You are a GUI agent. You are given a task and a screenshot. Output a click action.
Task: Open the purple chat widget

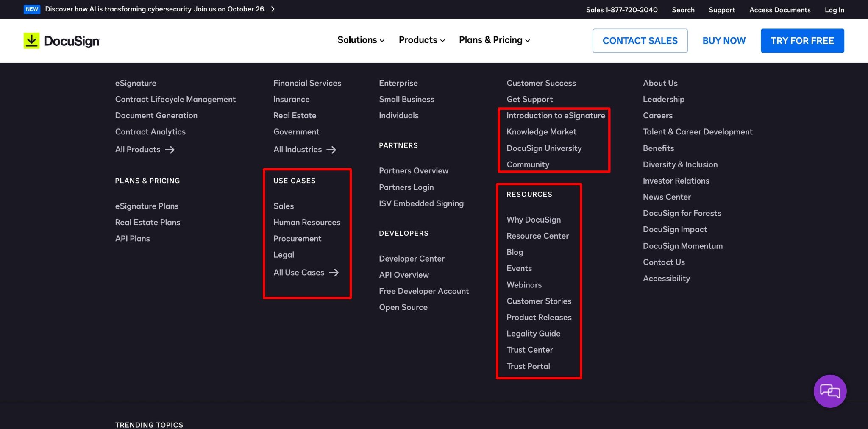click(x=829, y=390)
